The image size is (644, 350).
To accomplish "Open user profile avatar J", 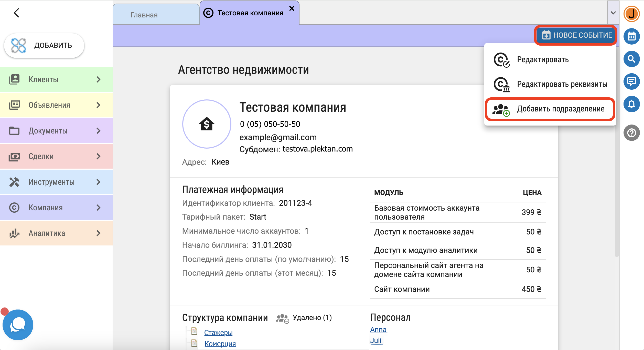I will (631, 14).
